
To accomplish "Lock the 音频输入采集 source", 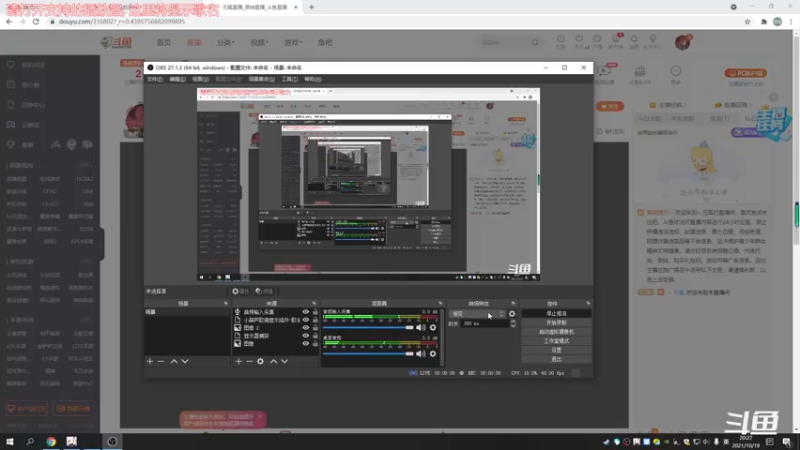I will point(315,312).
